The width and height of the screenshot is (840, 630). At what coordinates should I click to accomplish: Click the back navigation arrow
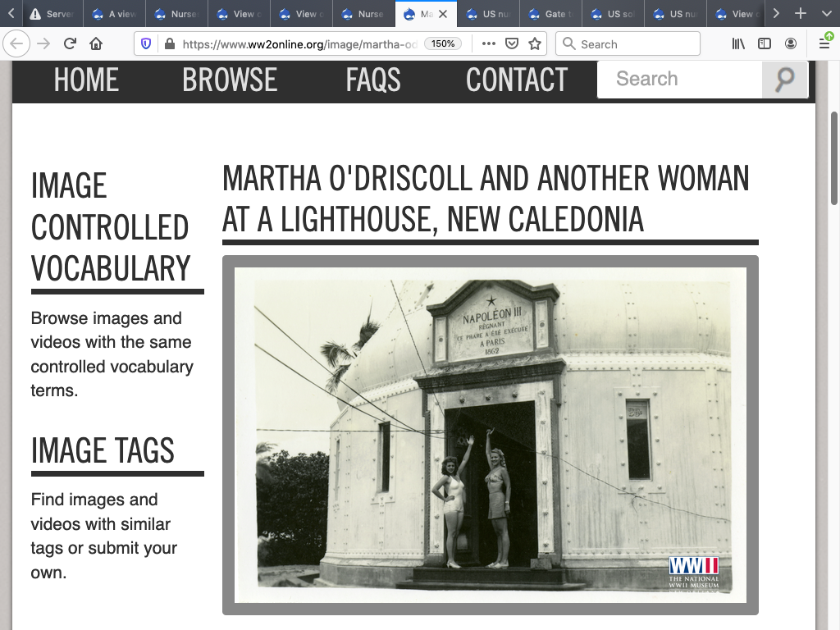click(18, 44)
